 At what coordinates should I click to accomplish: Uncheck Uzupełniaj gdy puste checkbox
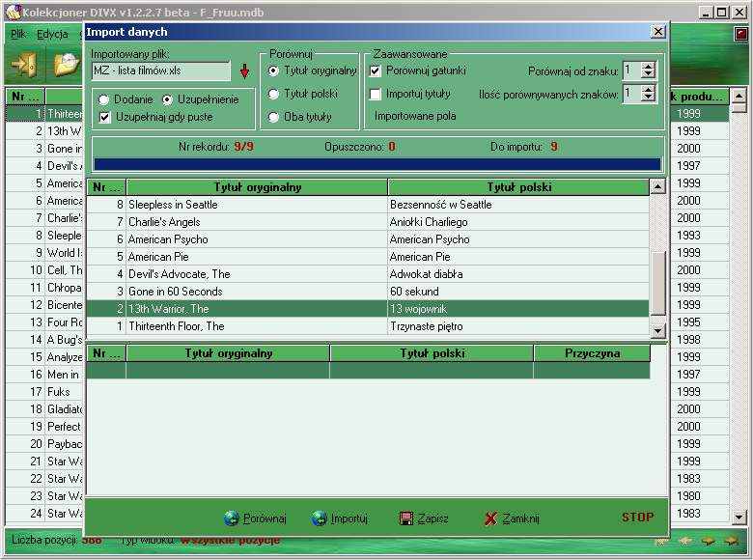(x=104, y=117)
